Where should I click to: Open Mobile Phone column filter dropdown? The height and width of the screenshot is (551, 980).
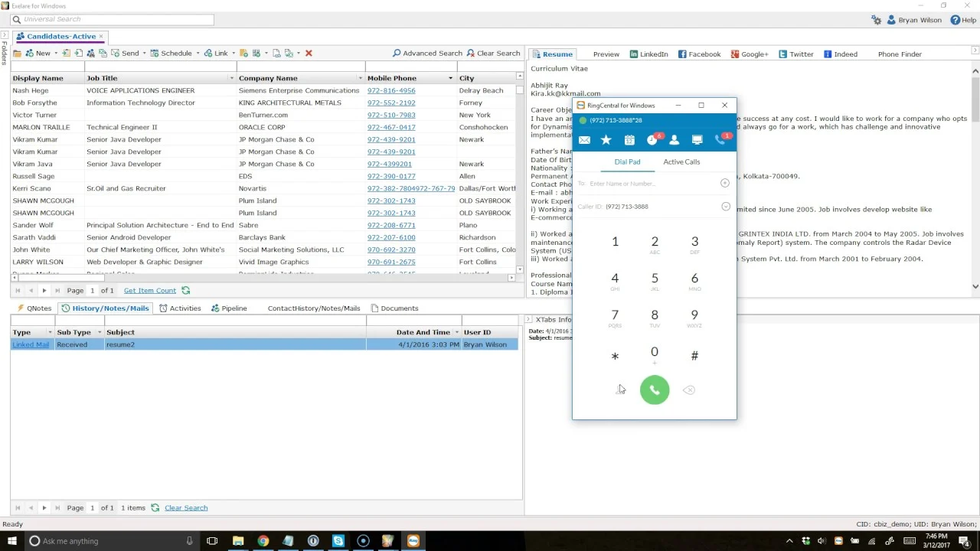(450, 78)
